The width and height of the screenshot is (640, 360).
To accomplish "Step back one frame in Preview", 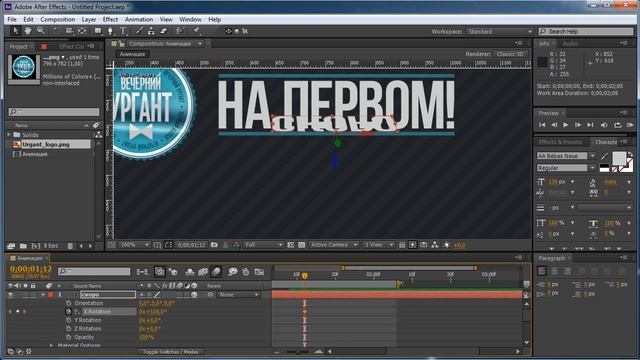I will pos(554,125).
